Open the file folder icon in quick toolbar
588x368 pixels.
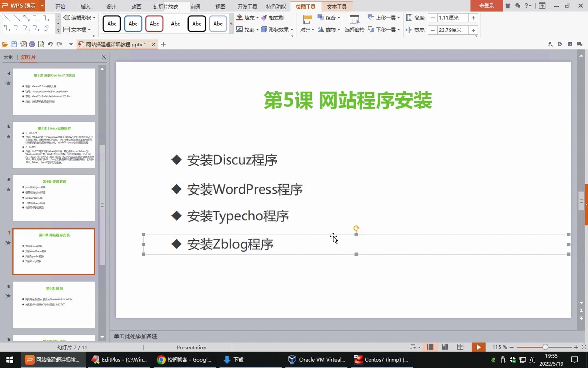click(5, 44)
